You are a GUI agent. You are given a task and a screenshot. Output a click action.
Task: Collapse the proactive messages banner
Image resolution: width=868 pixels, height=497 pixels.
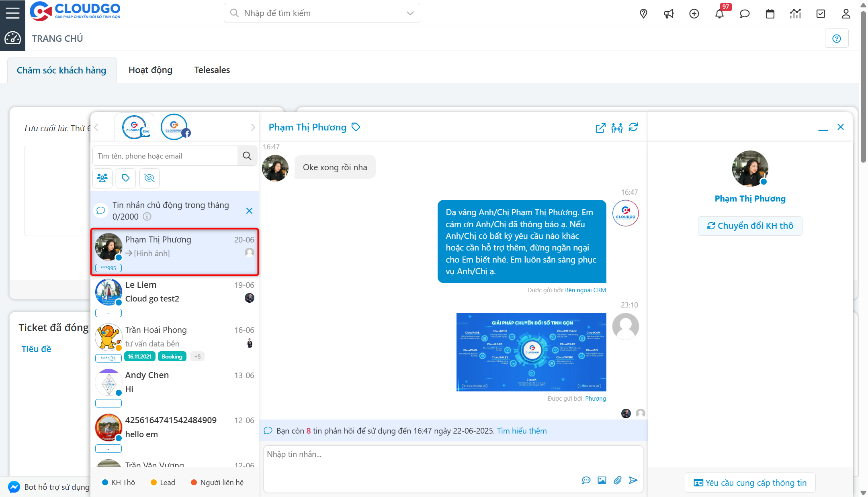249,210
